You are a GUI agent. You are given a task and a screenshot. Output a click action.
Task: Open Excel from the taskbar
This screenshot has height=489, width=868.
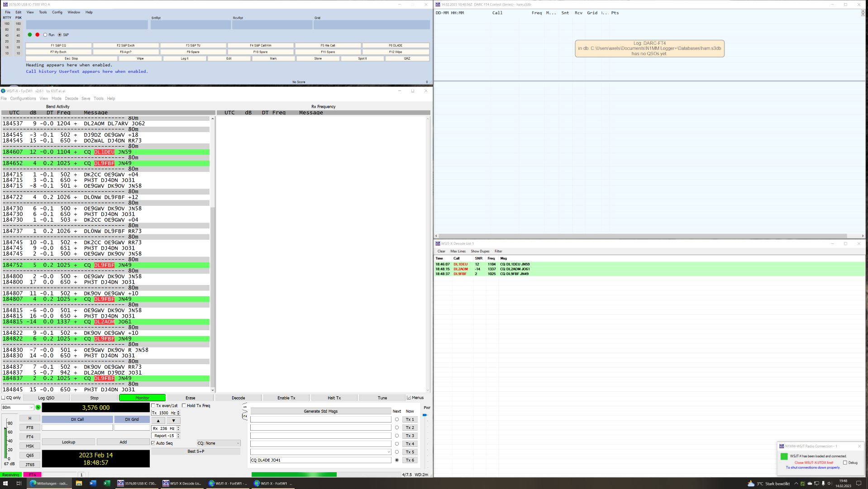[x=107, y=483]
